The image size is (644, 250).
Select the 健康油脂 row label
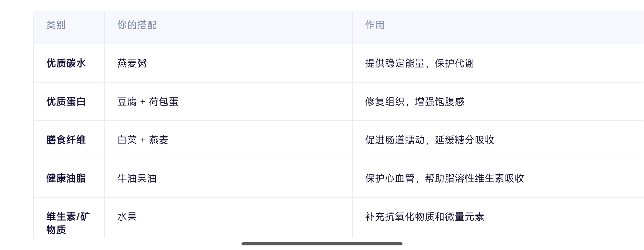(x=66, y=178)
